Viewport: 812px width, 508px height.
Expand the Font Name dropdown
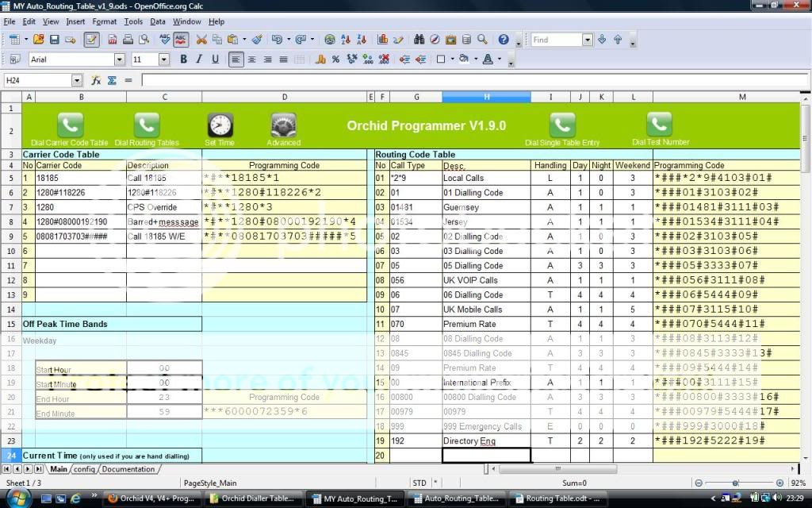click(x=120, y=59)
